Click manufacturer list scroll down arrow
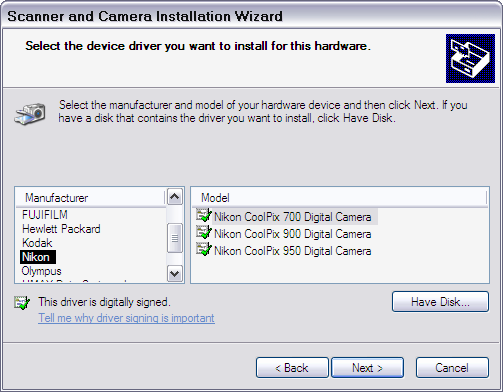The width and height of the screenshot is (503, 392). click(x=175, y=274)
